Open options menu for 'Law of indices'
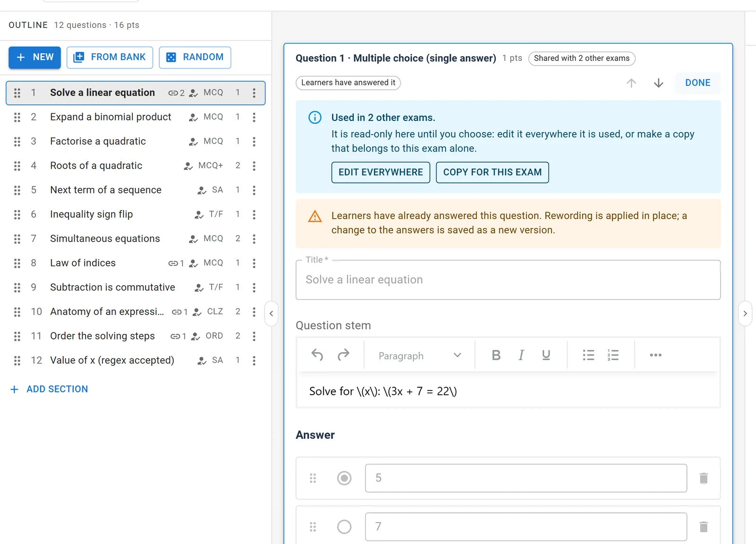Viewport: 756px width, 544px height. coord(254,263)
